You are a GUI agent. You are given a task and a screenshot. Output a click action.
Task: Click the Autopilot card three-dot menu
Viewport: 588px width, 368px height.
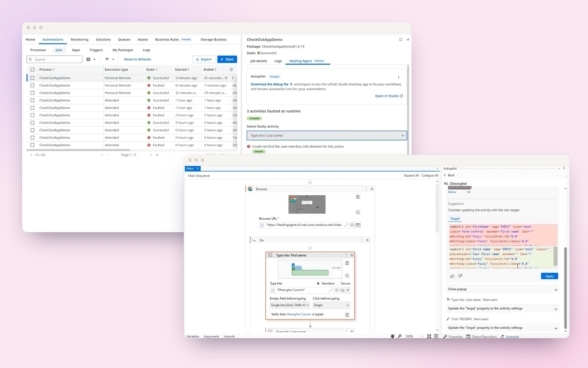[398, 77]
